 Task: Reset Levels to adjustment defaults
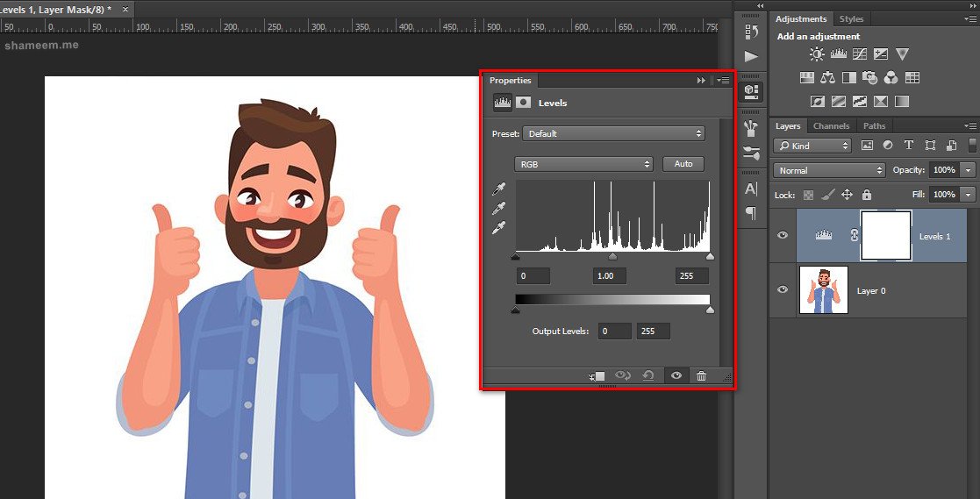tap(648, 375)
